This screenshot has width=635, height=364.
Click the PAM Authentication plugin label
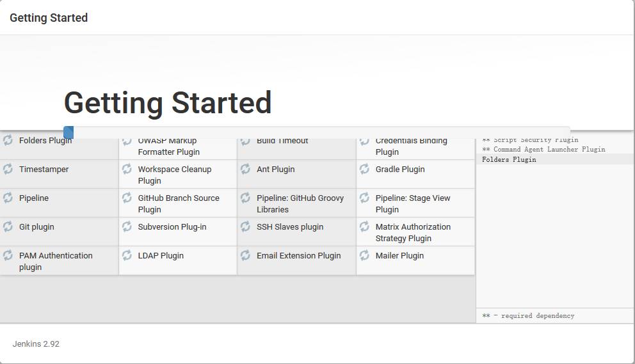(x=56, y=261)
